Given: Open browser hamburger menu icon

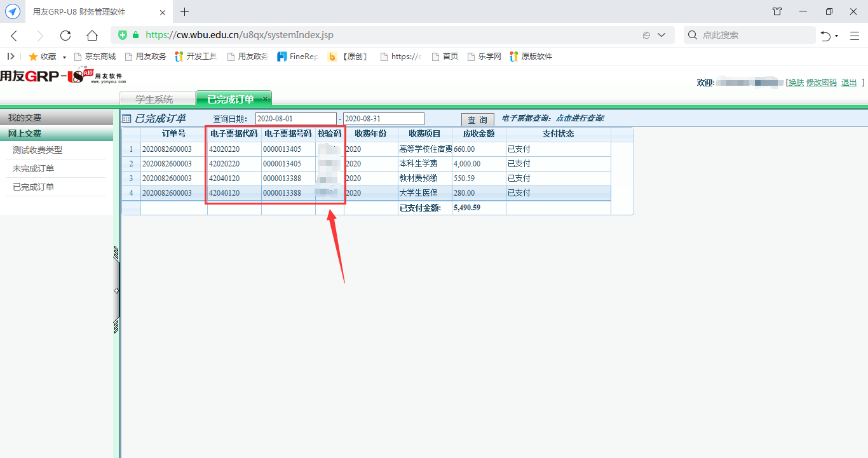Looking at the screenshot, I should tap(855, 36).
